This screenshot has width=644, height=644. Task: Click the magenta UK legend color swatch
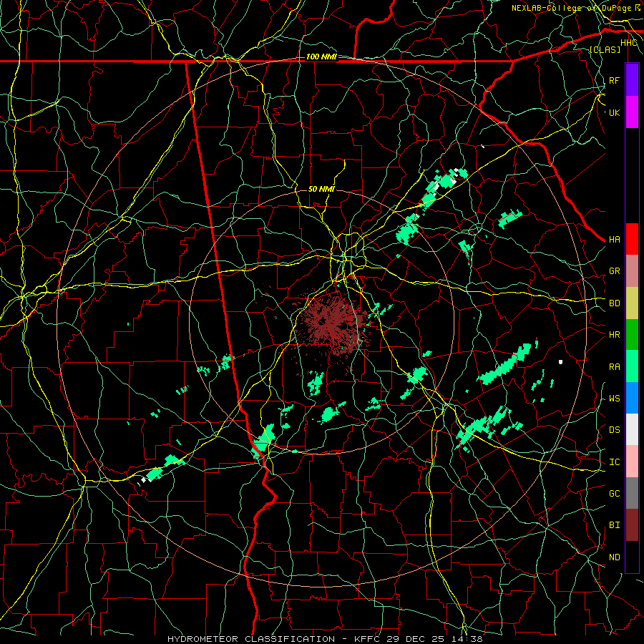(x=632, y=112)
